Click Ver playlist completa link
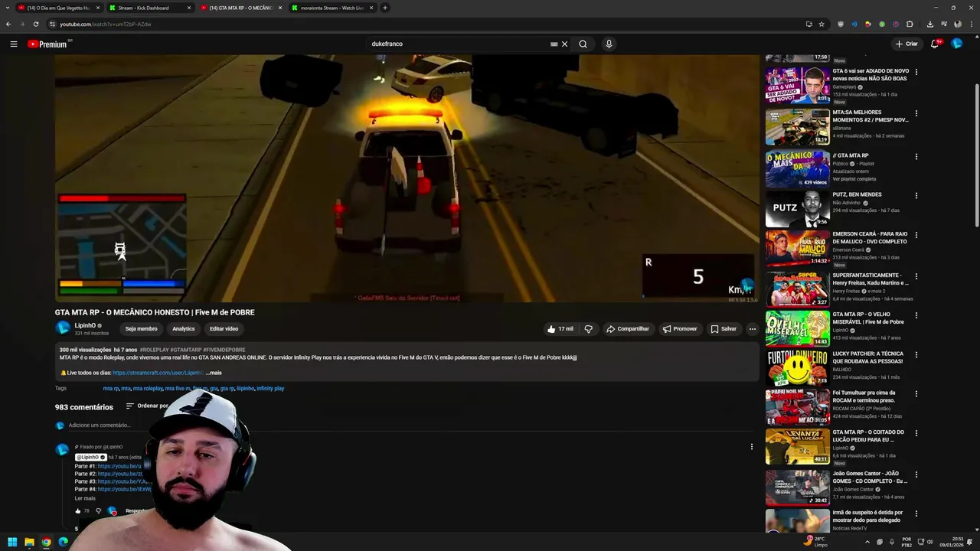This screenshot has height=551, width=980. (854, 179)
